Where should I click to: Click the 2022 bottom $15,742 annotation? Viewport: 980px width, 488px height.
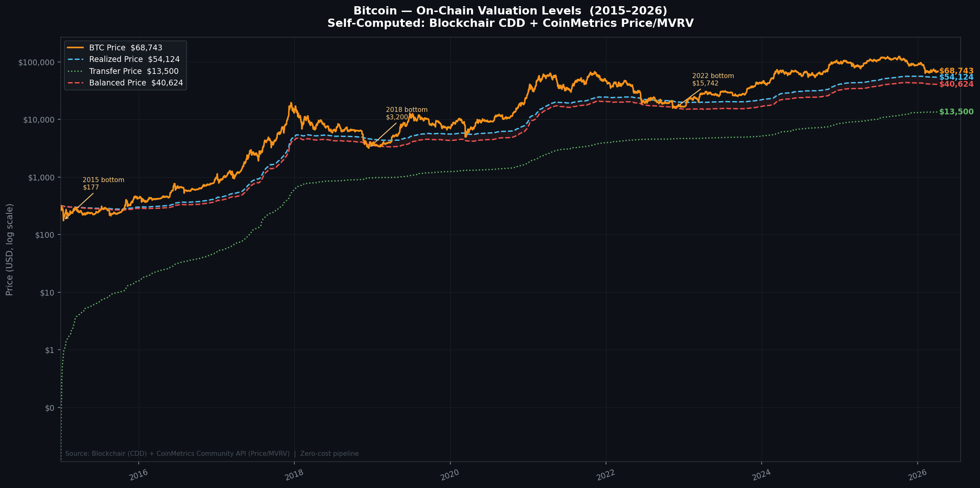pos(713,80)
